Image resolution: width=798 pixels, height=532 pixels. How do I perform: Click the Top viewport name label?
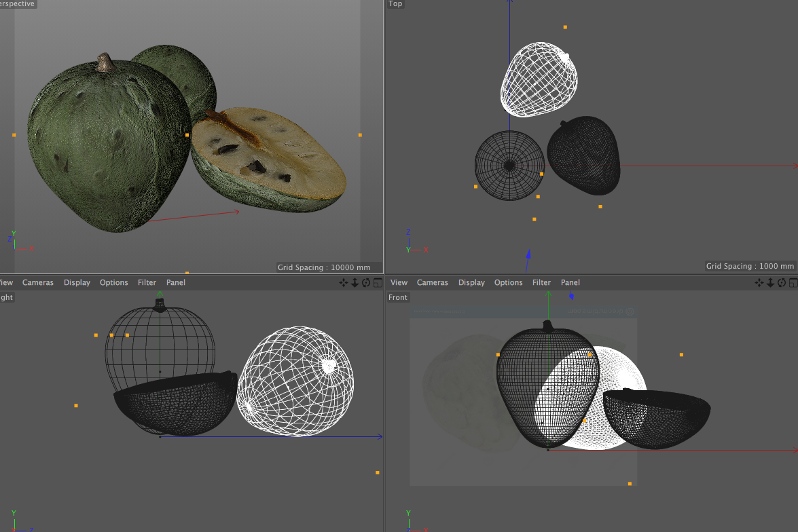(395, 4)
